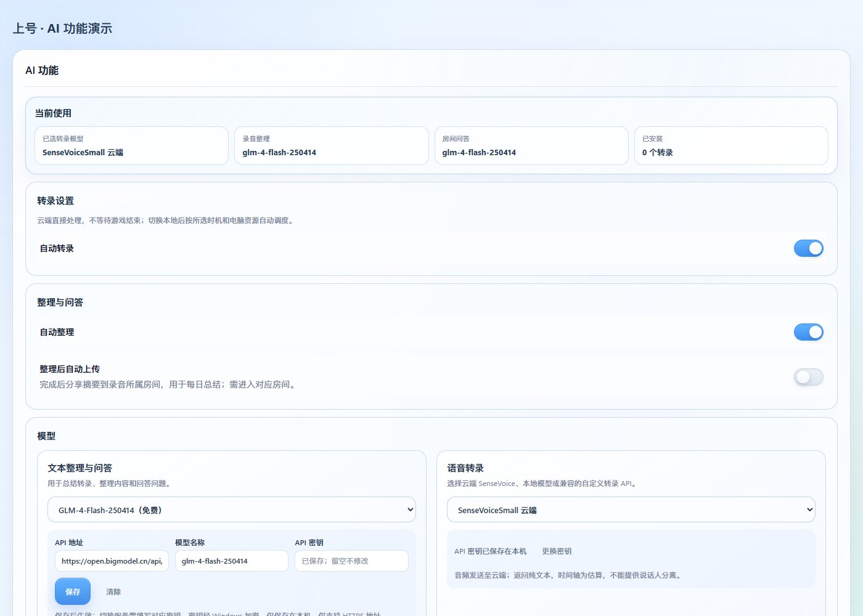
Task: Focus the API 地址 input field
Action: (112, 561)
